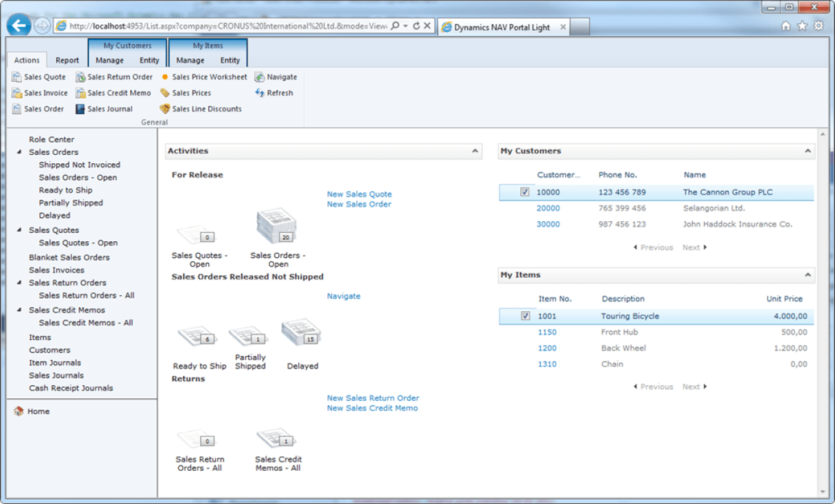Open the Sales Credit Memos - All cue
The height and width of the screenshot is (504, 835).
coord(277,438)
